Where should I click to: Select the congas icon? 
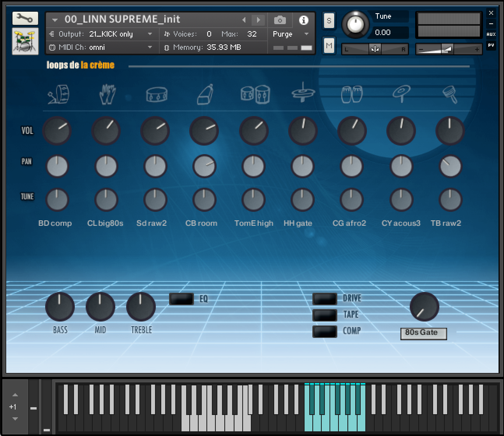pos(351,95)
